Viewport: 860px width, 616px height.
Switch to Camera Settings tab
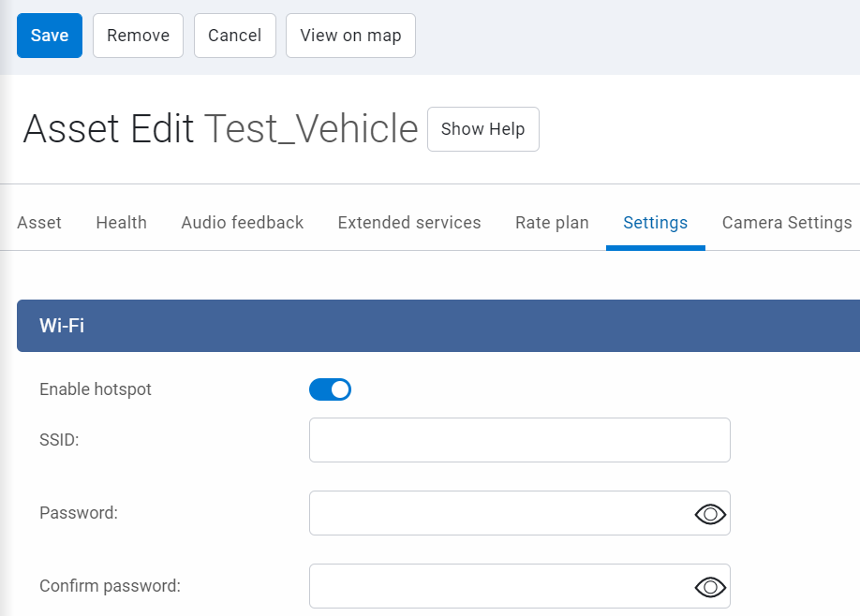(x=787, y=223)
